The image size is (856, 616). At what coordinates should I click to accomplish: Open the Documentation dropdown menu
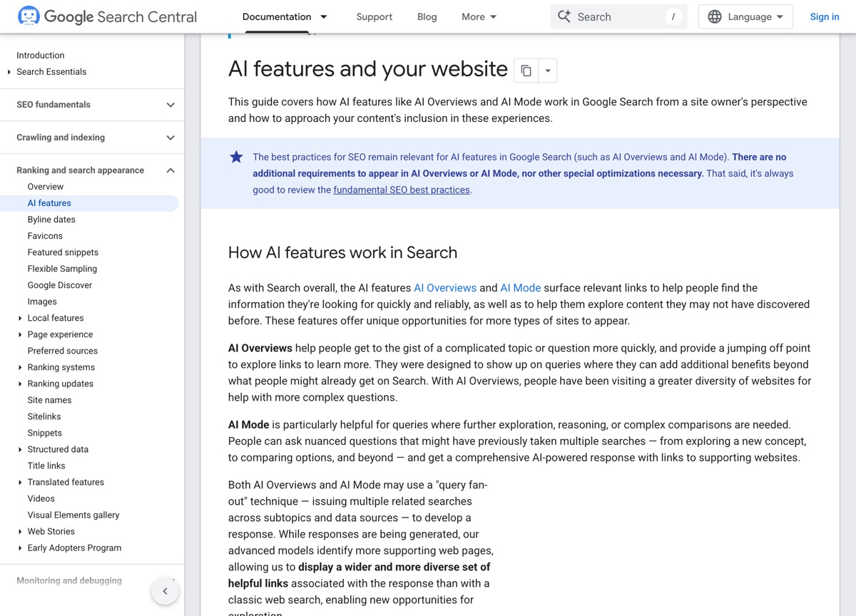[x=285, y=16]
